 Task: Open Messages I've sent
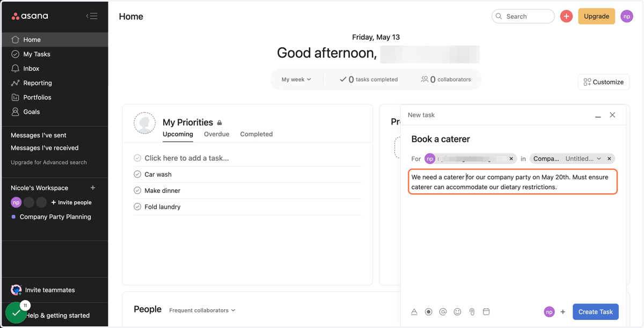pos(39,135)
